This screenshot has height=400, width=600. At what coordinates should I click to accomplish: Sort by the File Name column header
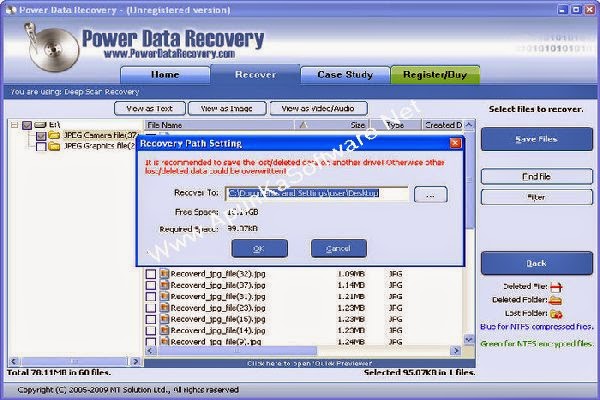tap(219, 125)
